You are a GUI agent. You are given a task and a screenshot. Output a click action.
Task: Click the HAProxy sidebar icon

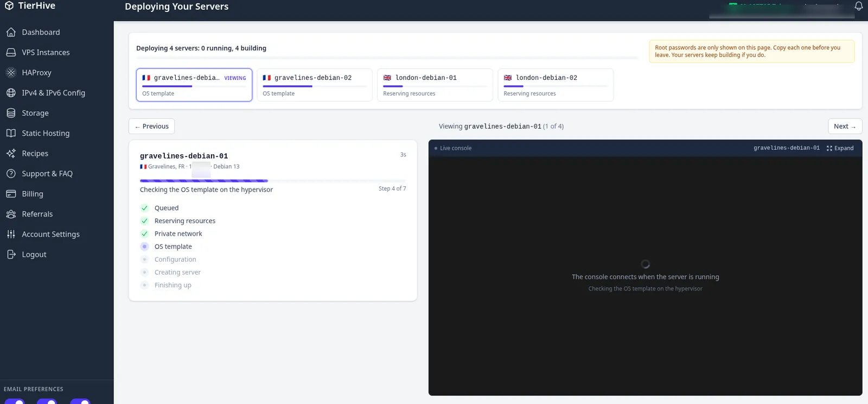pyautogui.click(x=11, y=73)
